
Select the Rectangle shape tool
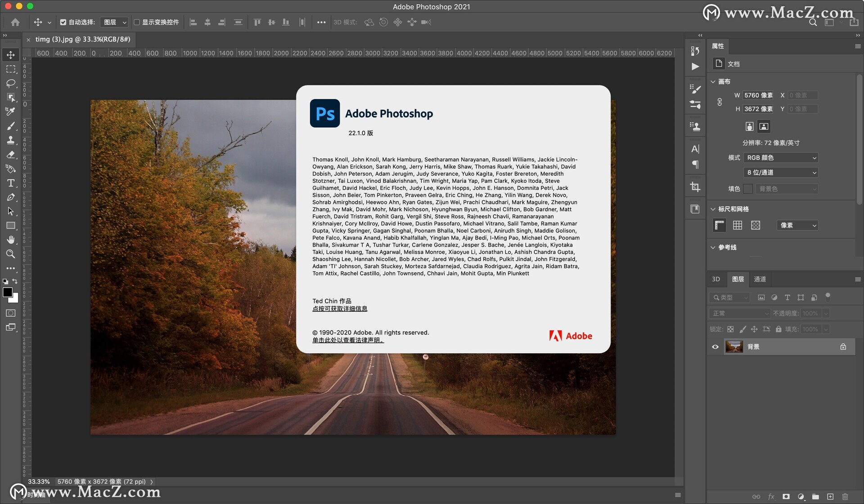(x=10, y=225)
